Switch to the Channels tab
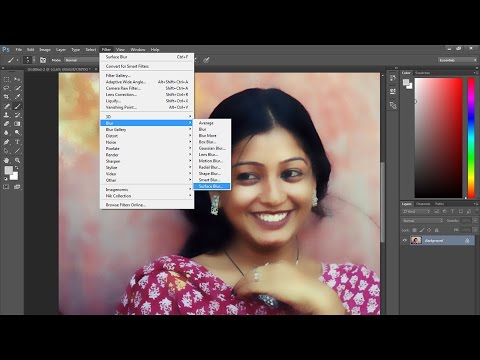Viewport: 480px width, 360px height. (423, 204)
